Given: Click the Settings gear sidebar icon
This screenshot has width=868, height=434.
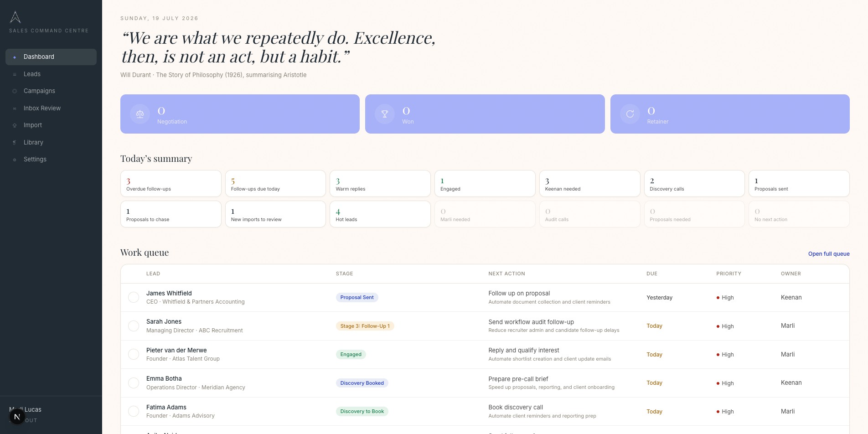Looking at the screenshot, I should [x=15, y=160].
